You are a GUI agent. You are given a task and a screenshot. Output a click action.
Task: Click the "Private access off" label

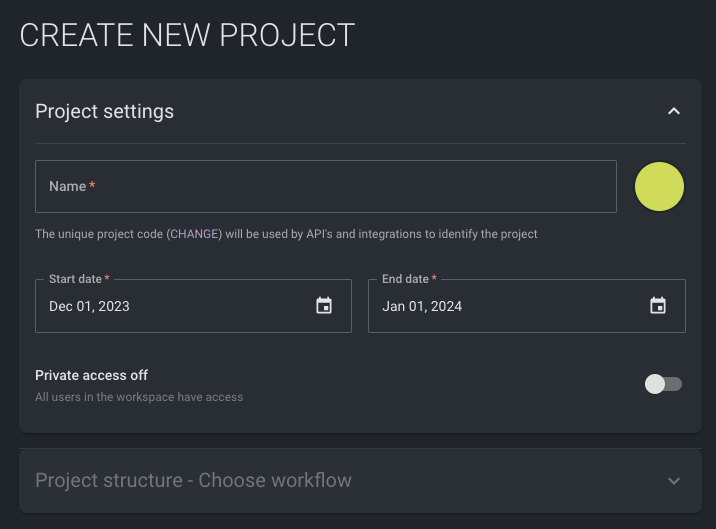(x=91, y=375)
